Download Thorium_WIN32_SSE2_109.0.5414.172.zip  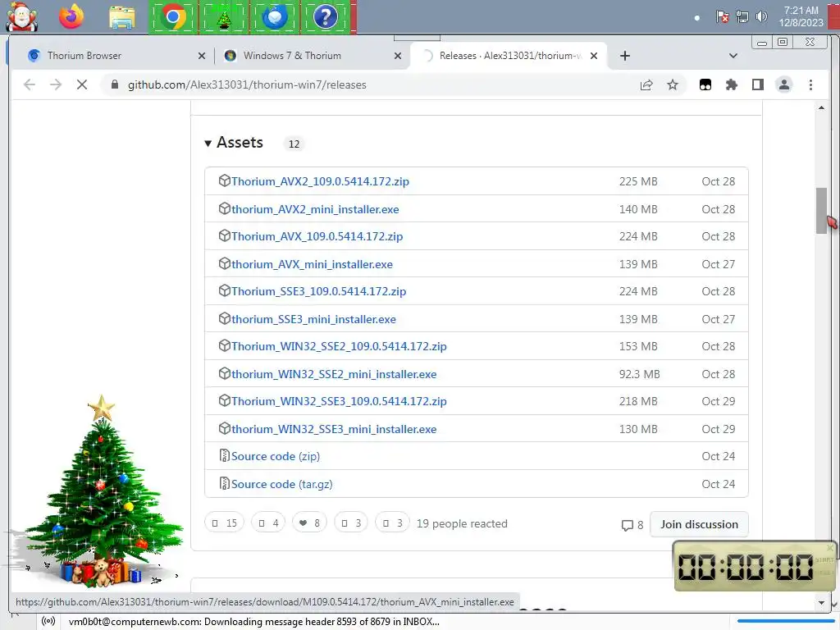pos(339,347)
